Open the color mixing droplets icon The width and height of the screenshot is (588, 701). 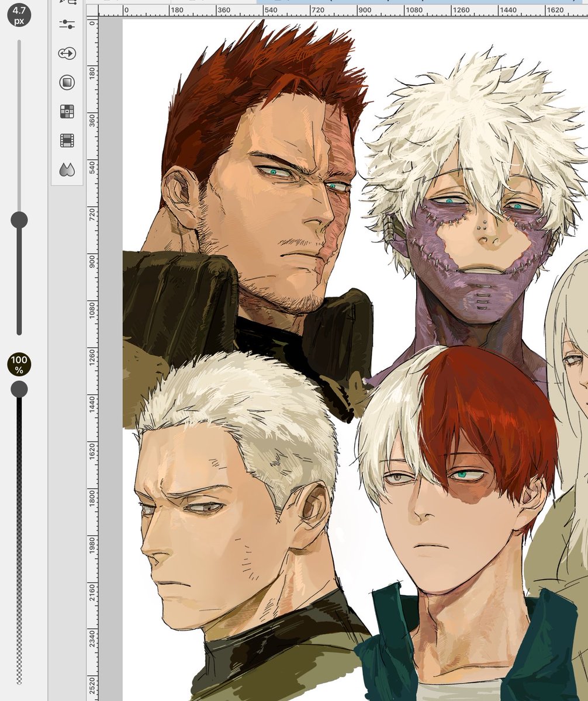pyautogui.click(x=67, y=170)
